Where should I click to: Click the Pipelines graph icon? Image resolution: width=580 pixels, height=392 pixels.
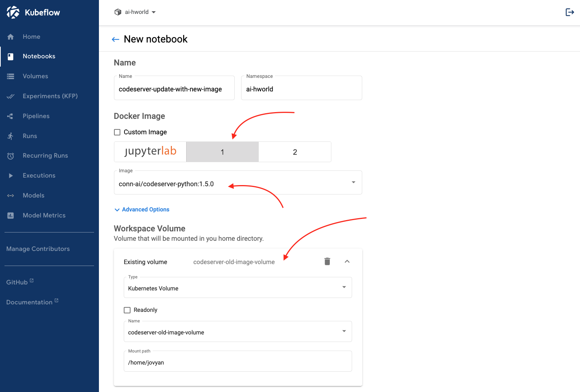pos(11,116)
